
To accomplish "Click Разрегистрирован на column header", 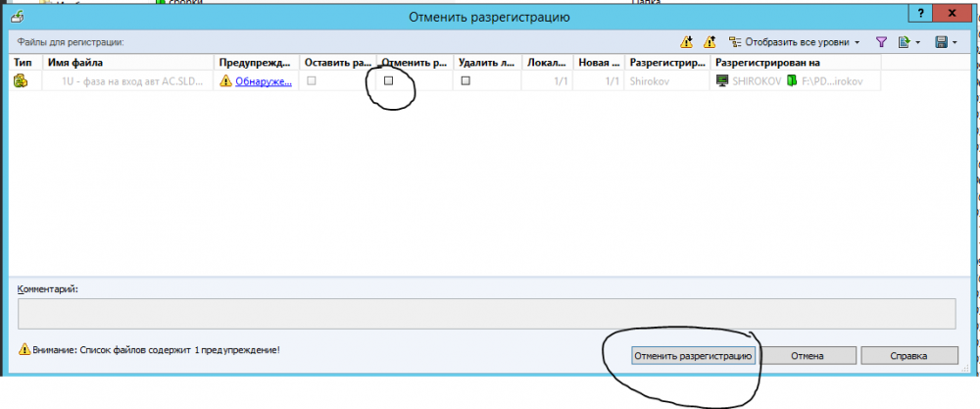I will pos(796,63).
